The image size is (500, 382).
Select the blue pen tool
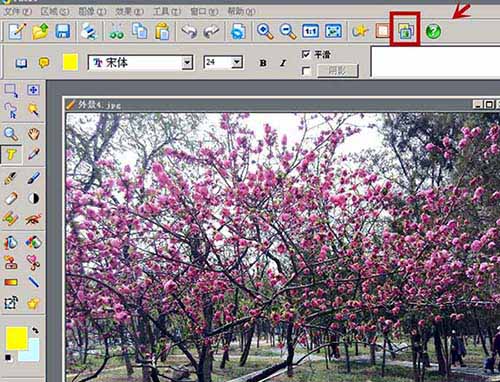(x=33, y=178)
